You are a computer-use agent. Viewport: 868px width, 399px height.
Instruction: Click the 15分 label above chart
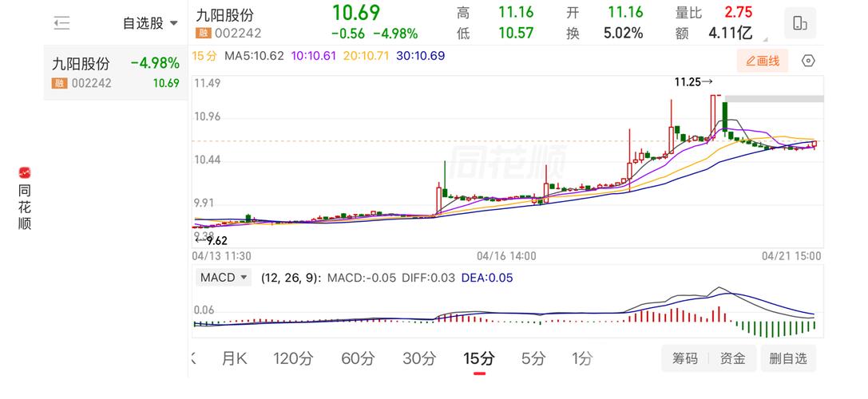point(204,56)
